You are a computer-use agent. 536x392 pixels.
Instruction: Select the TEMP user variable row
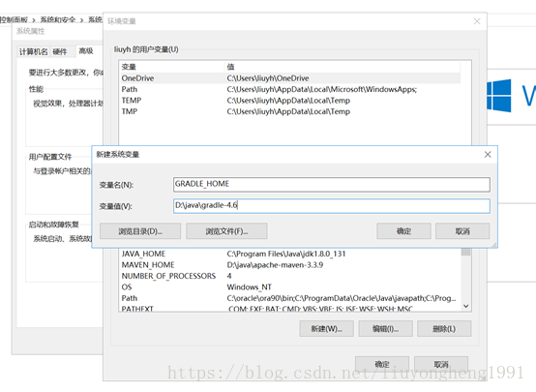[x=290, y=101]
